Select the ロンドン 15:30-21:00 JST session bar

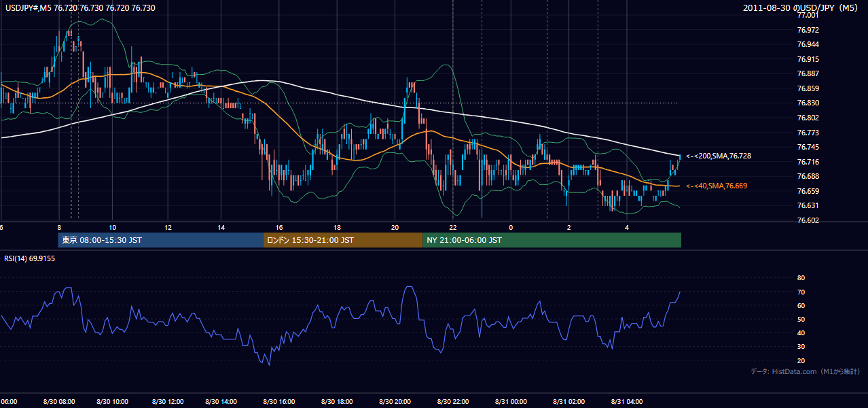(x=343, y=240)
